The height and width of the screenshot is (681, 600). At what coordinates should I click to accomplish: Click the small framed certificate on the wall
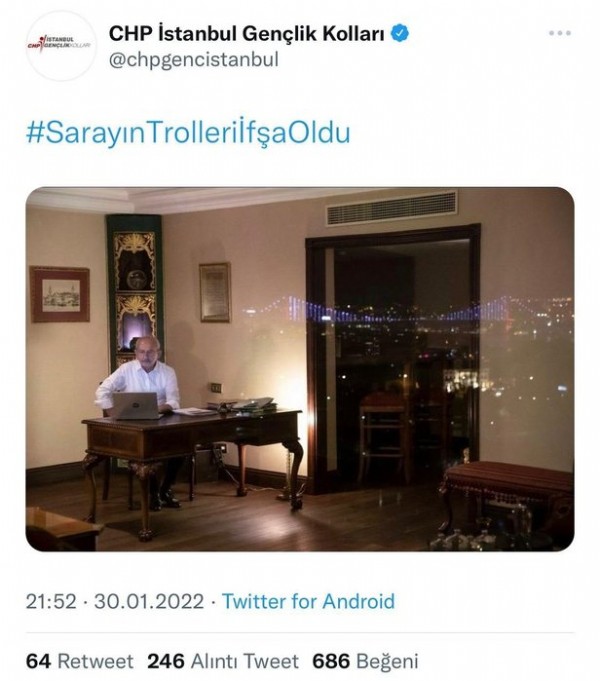point(214,292)
